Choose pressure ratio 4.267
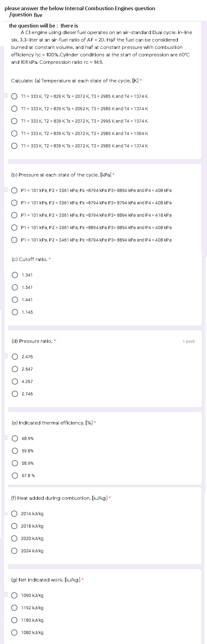This screenshot has height=644, width=207. [15, 381]
